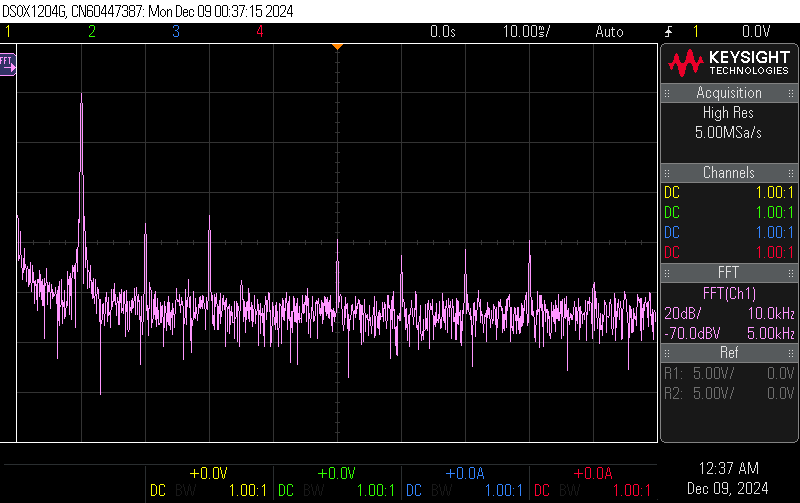Click the bottom yellow DC channel 1 label
800x503 pixels.
pos(158,491)
